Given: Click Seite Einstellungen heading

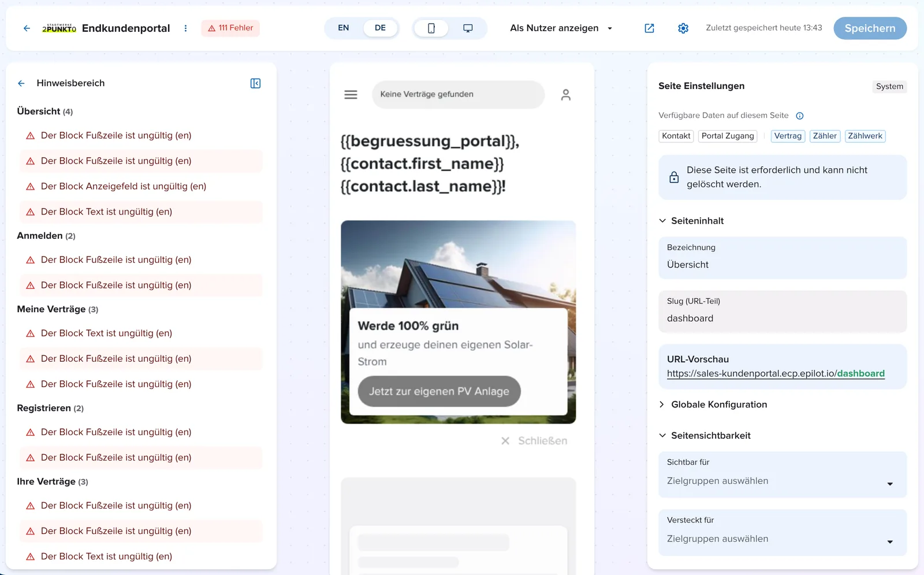Looking at the screenshot, I should [x=701, y=86].
